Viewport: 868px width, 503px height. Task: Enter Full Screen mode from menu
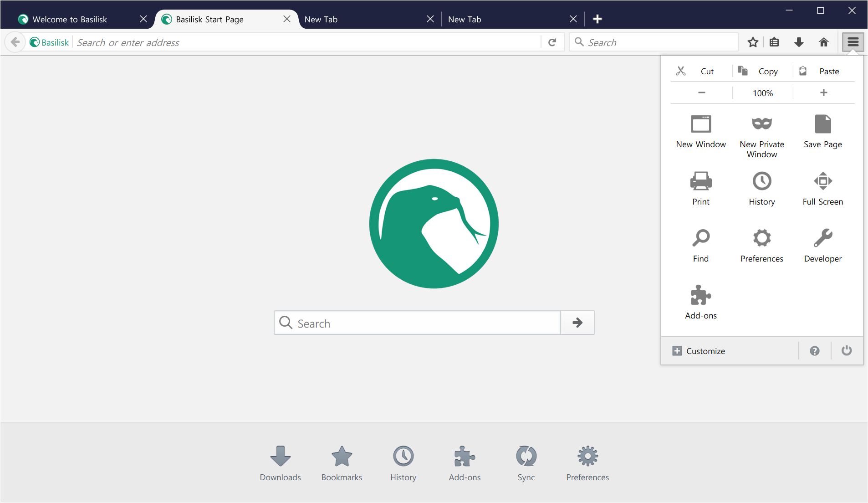[x=823, y=189]
